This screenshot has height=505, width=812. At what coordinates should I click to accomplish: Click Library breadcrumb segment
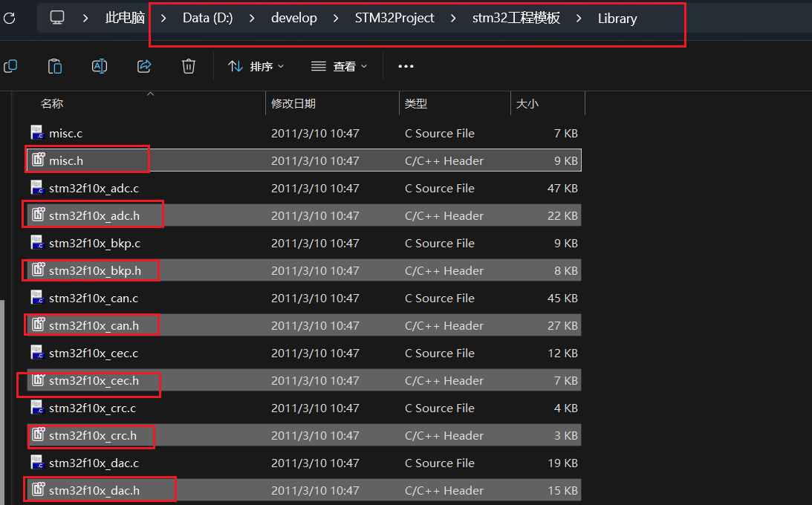click(617, 18)
